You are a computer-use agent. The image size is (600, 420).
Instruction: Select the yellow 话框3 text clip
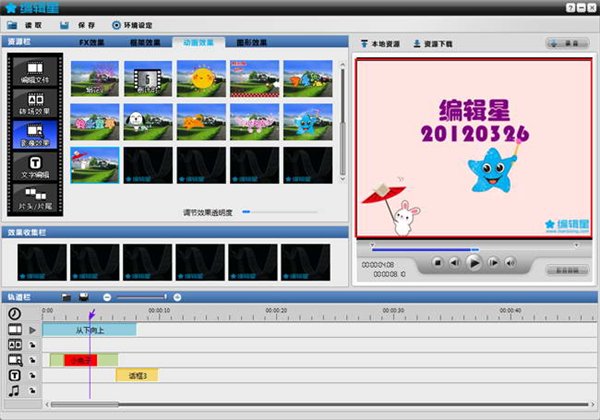coord(137,376)
